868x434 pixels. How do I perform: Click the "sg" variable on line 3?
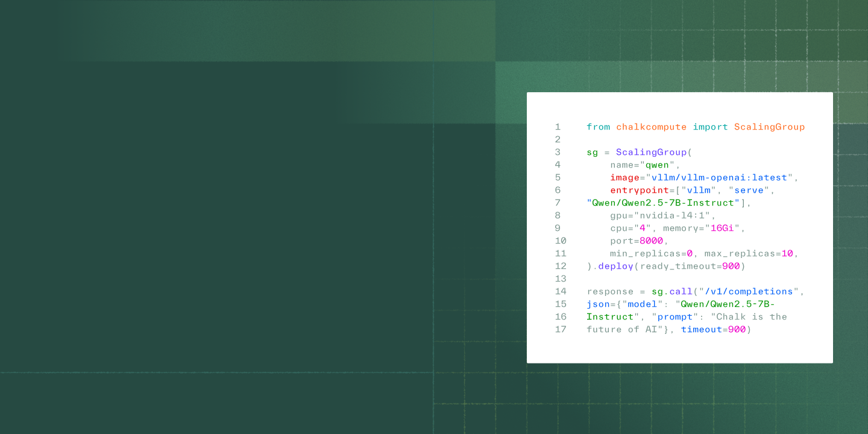point(593,153)
